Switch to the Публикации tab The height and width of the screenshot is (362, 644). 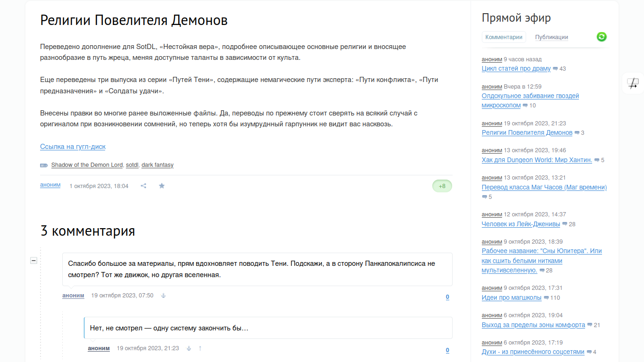pyautogui.click(x=552, y=37)
